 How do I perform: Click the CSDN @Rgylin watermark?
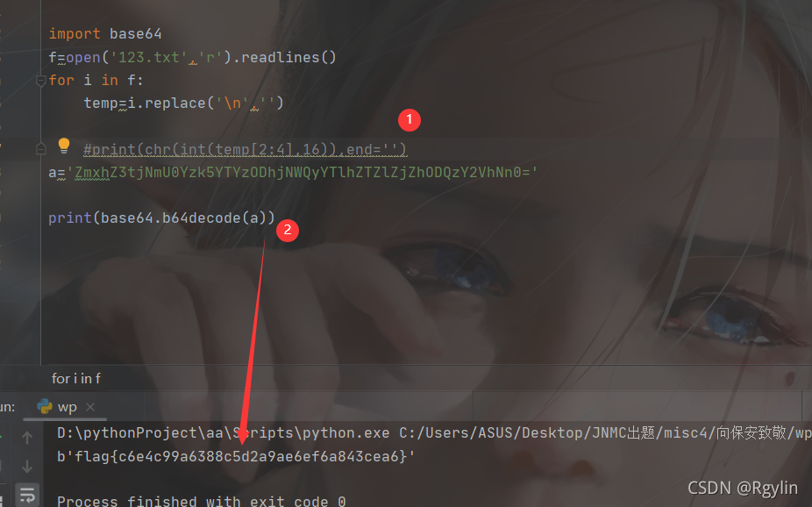743,488
